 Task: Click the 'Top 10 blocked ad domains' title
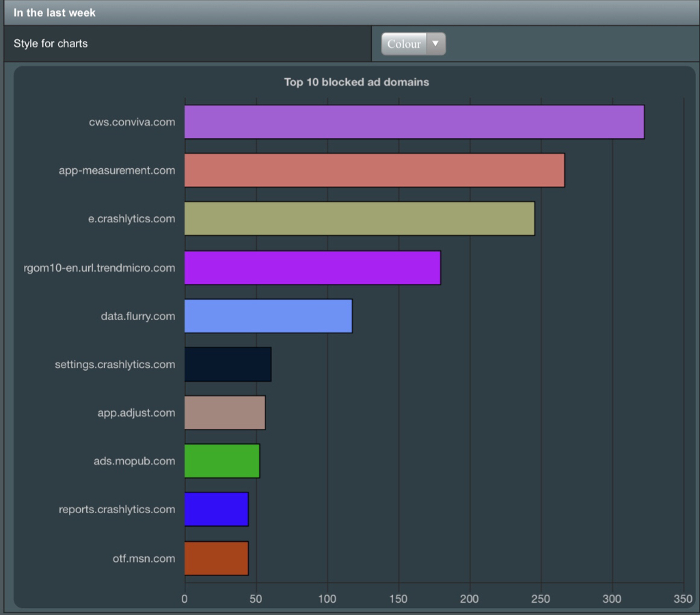coord(357,82)
